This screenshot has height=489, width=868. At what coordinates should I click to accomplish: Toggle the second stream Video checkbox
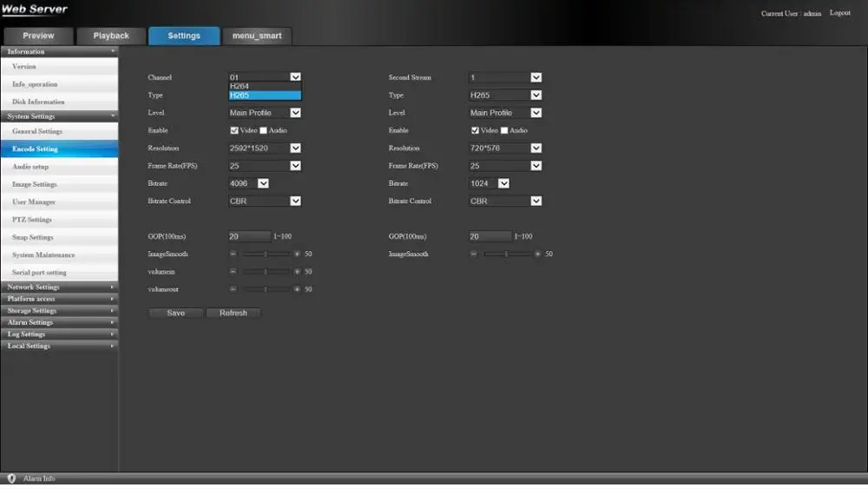[475, 130]
